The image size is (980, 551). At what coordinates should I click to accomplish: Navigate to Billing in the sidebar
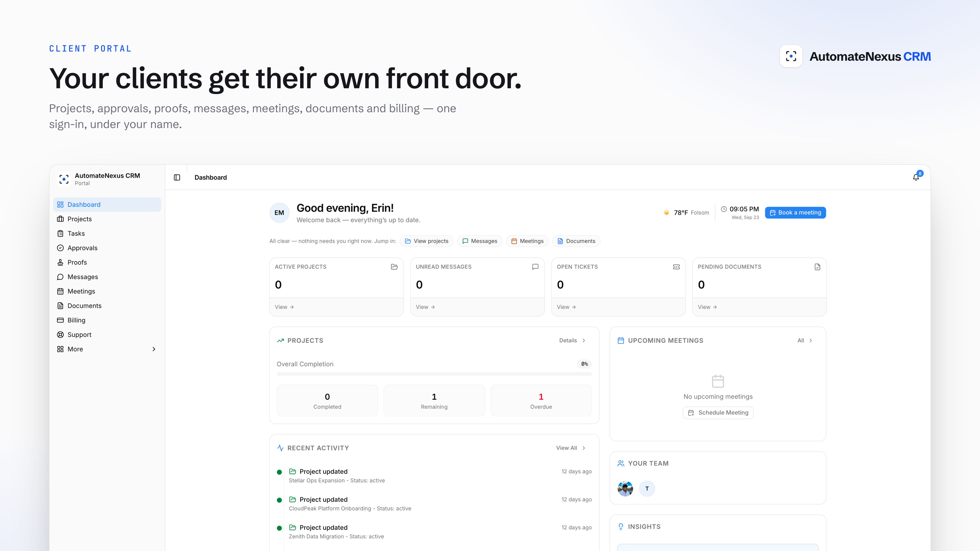pos(107,320)
